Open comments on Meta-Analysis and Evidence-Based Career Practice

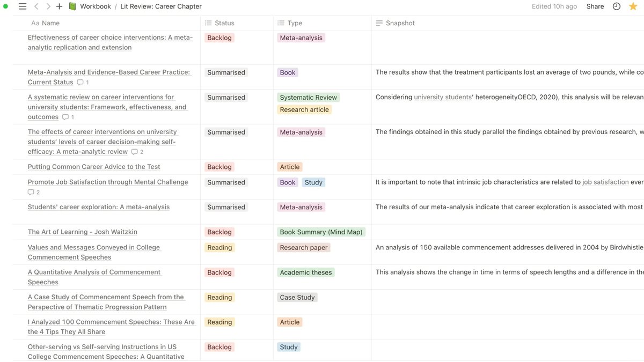(83, 82)
